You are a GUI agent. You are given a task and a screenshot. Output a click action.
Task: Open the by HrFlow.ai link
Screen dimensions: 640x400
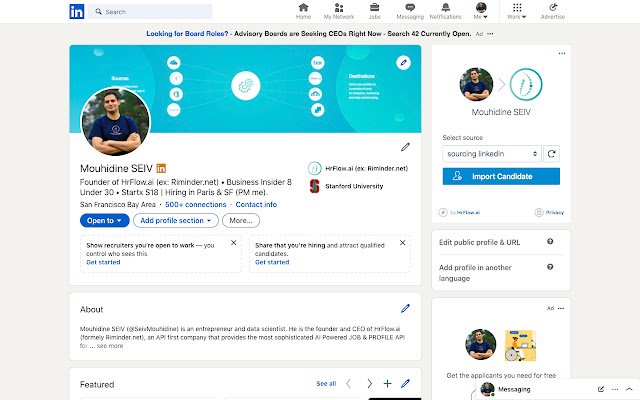point(460,213)
